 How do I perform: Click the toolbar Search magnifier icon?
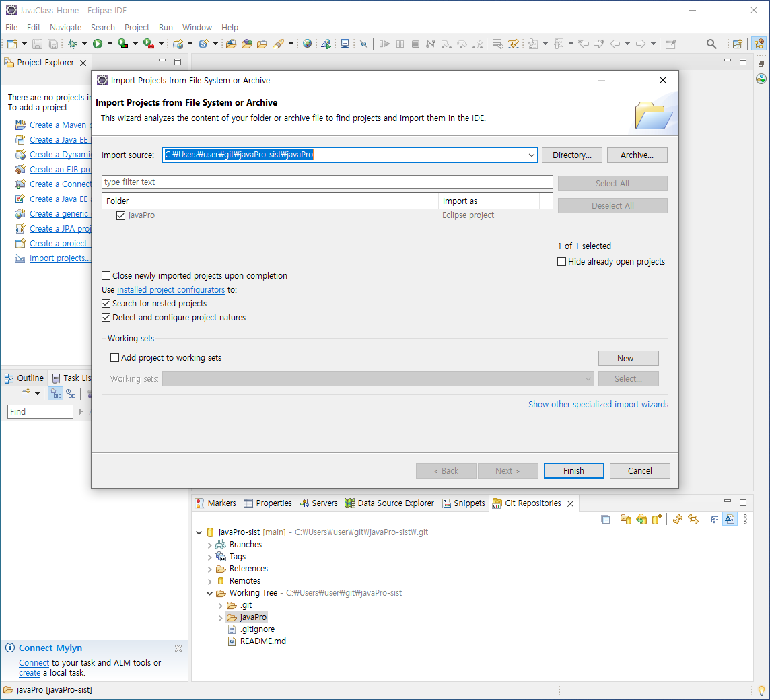711,44
